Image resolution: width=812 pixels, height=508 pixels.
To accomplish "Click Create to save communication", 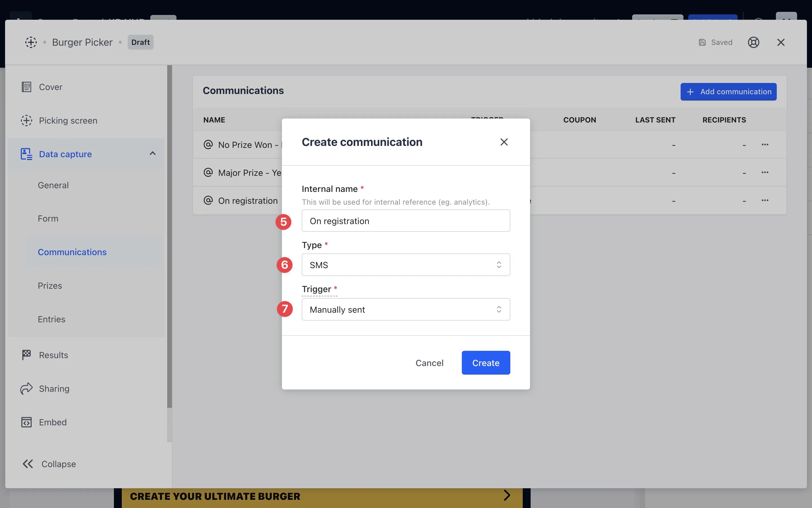I will 486,363.
